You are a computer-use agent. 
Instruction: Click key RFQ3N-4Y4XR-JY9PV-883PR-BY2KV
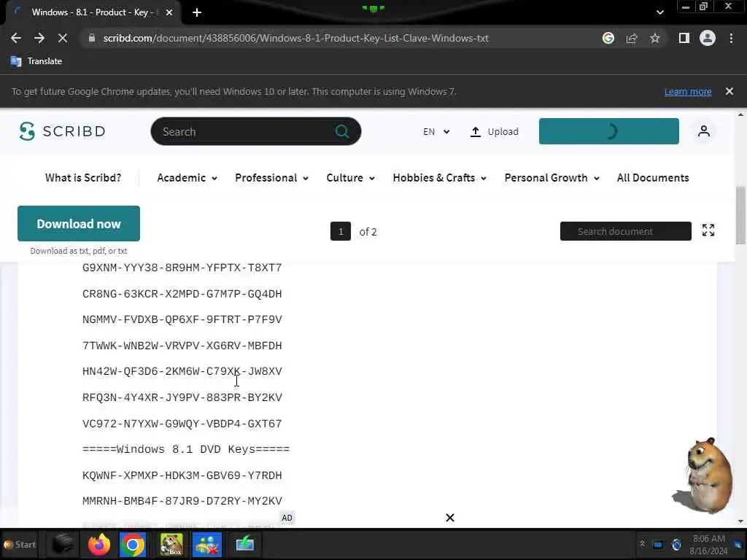pos(182,397)
